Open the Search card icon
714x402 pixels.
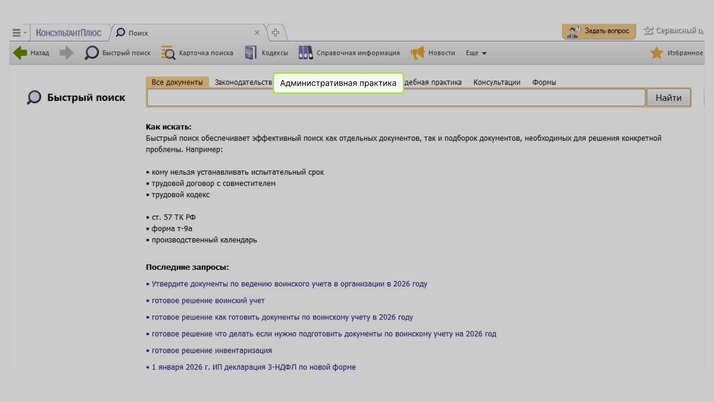point(168,53)
